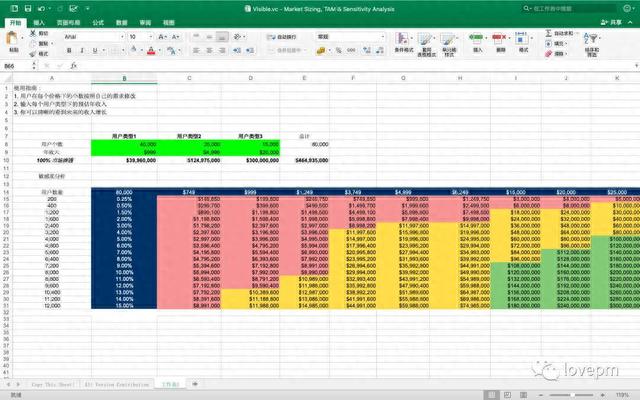Image resolution: width=640 pixels, height=400 pixels.
Task: Click the align left icon
Action: click(196, 51)
